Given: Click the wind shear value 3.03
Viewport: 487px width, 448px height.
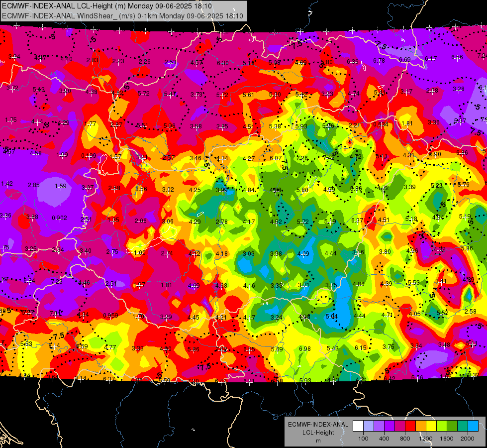Looking at the screenshot, I should (x=248, y=253).
